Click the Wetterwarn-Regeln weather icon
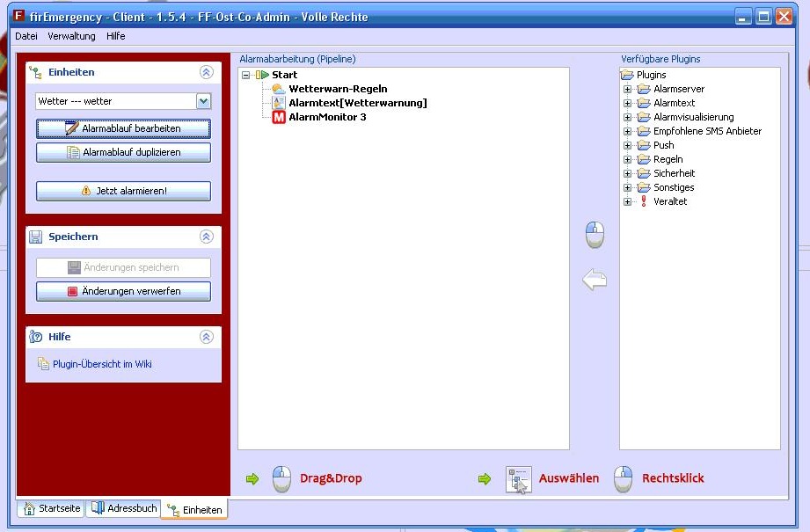Viewport: 810px width, 532px height. (279, 89)
